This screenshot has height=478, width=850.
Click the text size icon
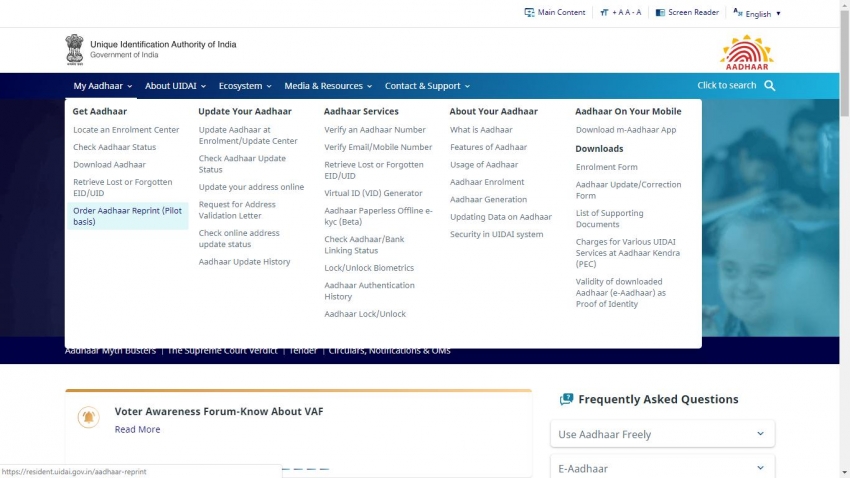click(604, 13)
